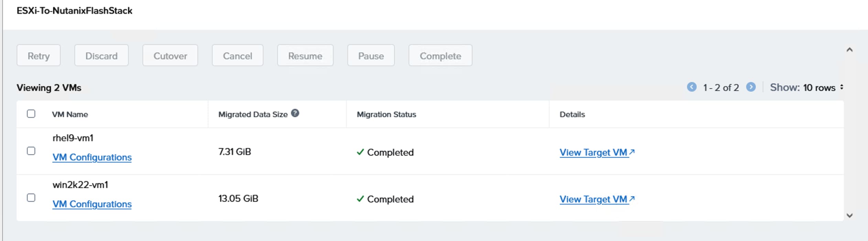Click the Migrated Data Size help icon
868x241 pixels.
pyautogui.click(x=295, y=113)
